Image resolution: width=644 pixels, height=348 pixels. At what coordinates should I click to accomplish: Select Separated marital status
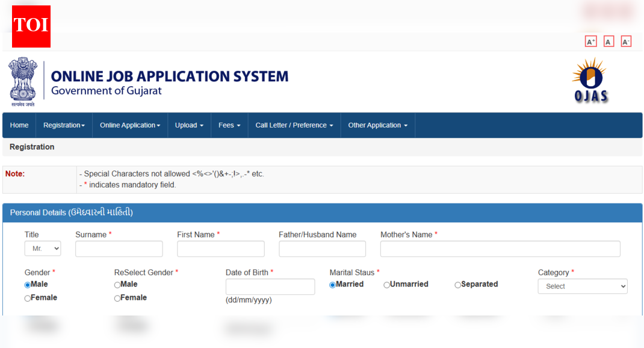tap(458, 284)
